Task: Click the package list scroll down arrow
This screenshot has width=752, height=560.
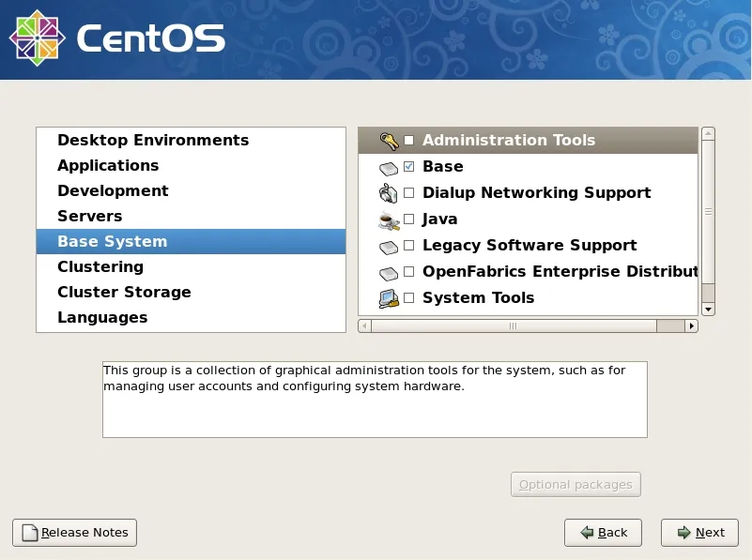Action: click(709, 310)
